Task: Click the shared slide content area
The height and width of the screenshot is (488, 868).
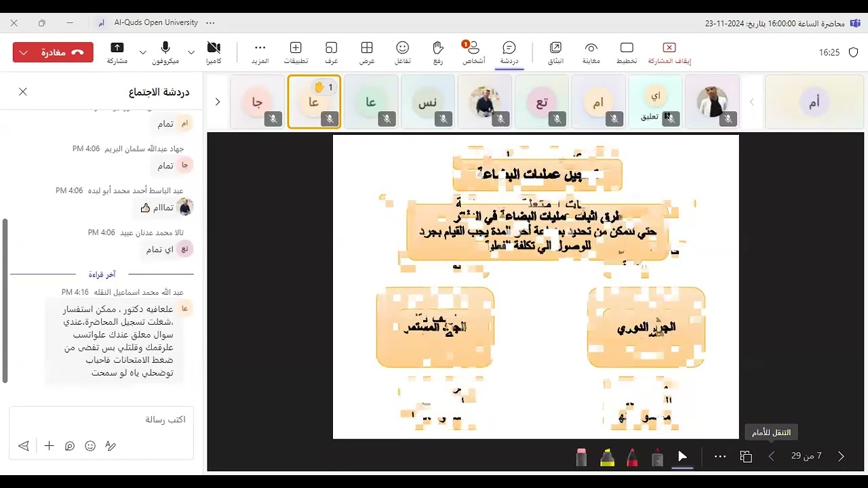Action: 536,287
